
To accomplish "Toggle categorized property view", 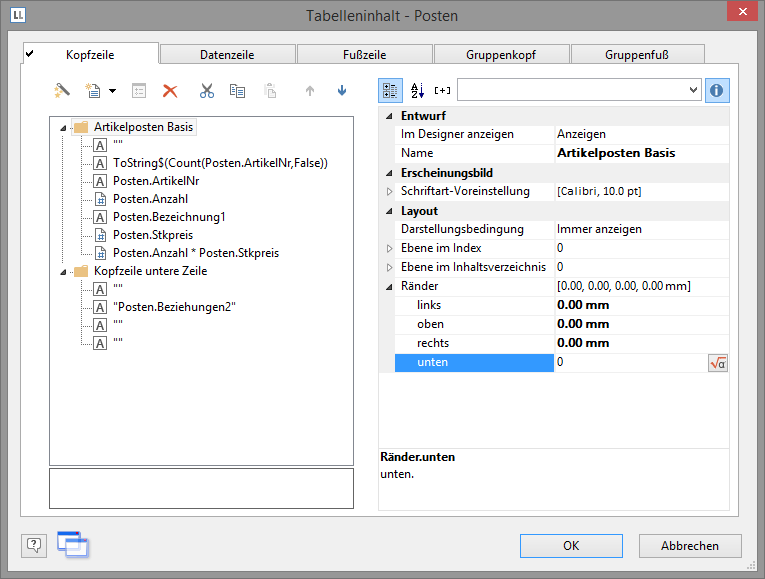I will tap(391, 90).
